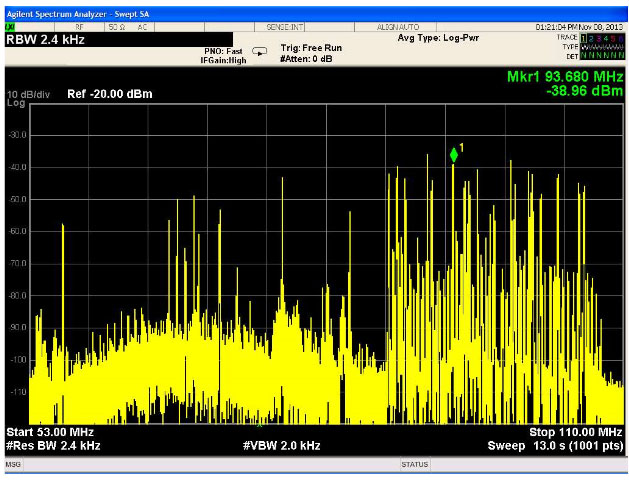Click the SENSE:INT status indicator
This screenshot has width=629, height=480.
point(287,26)
